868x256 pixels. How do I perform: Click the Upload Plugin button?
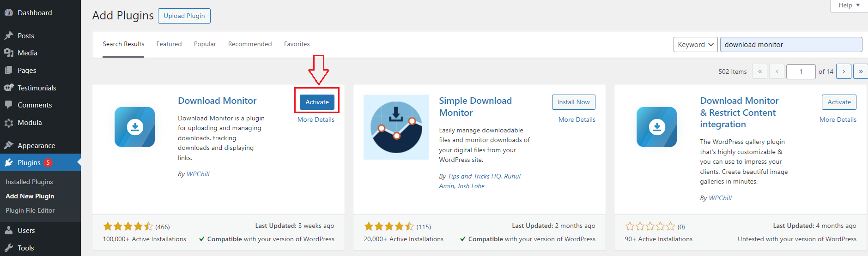click(x=184, y=16)
